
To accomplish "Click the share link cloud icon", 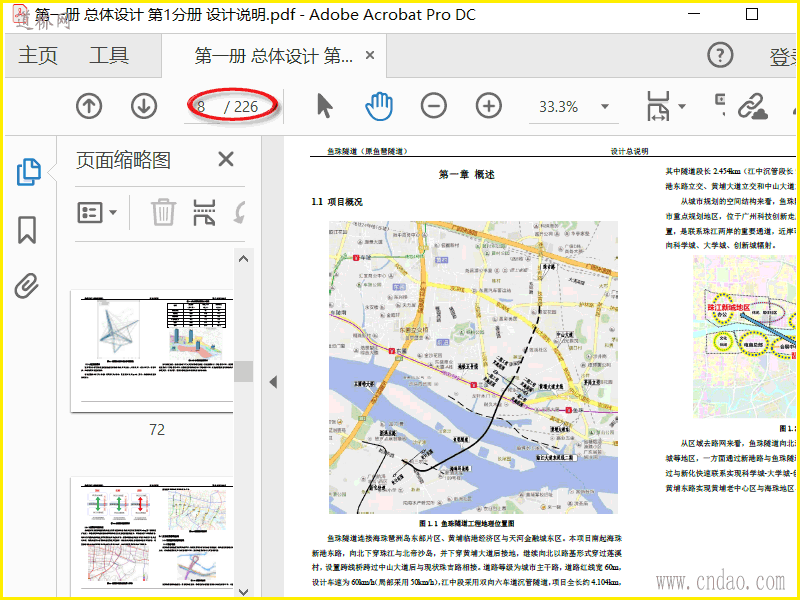I will 753,106.
